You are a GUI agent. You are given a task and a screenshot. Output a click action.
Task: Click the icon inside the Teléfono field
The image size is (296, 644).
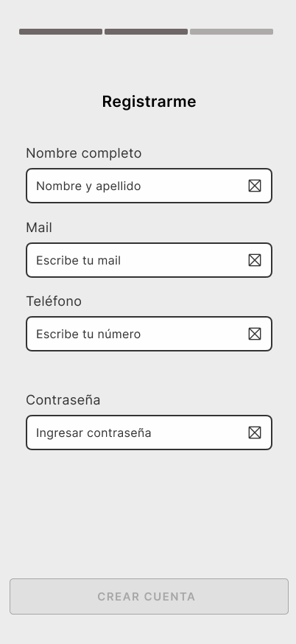pos(255,334)
